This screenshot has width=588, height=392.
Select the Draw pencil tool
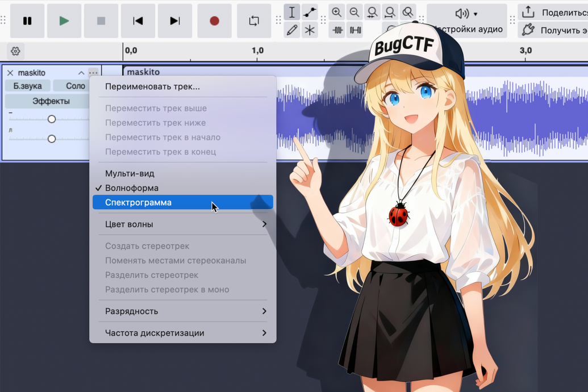[292, 30]
